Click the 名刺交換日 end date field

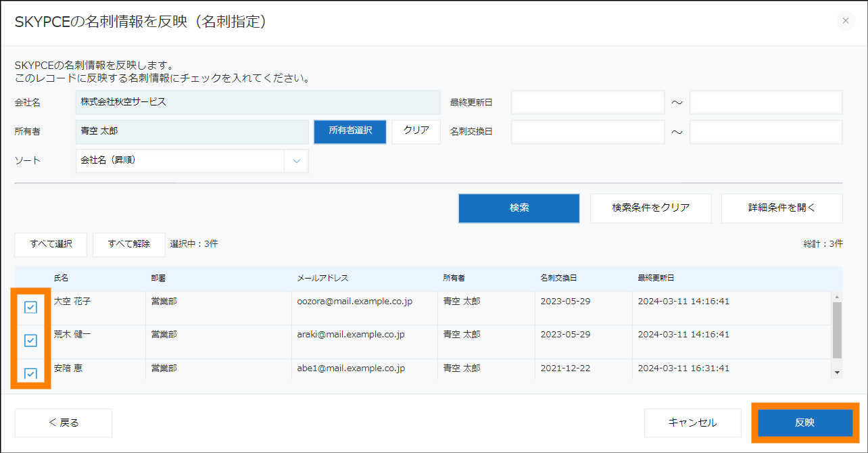tap(765, 132)
